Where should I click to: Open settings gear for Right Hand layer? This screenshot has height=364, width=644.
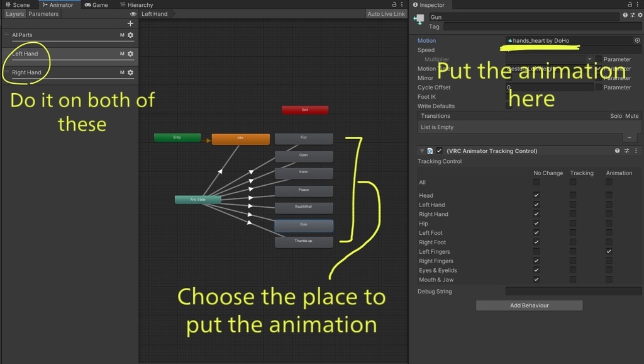[x=130, y=72]
